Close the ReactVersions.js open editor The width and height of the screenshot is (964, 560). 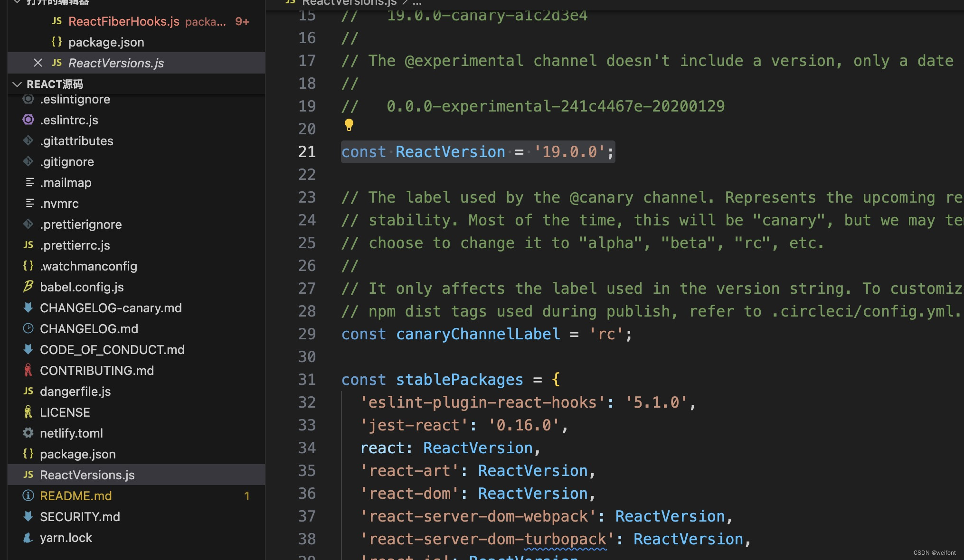(38, 63)
